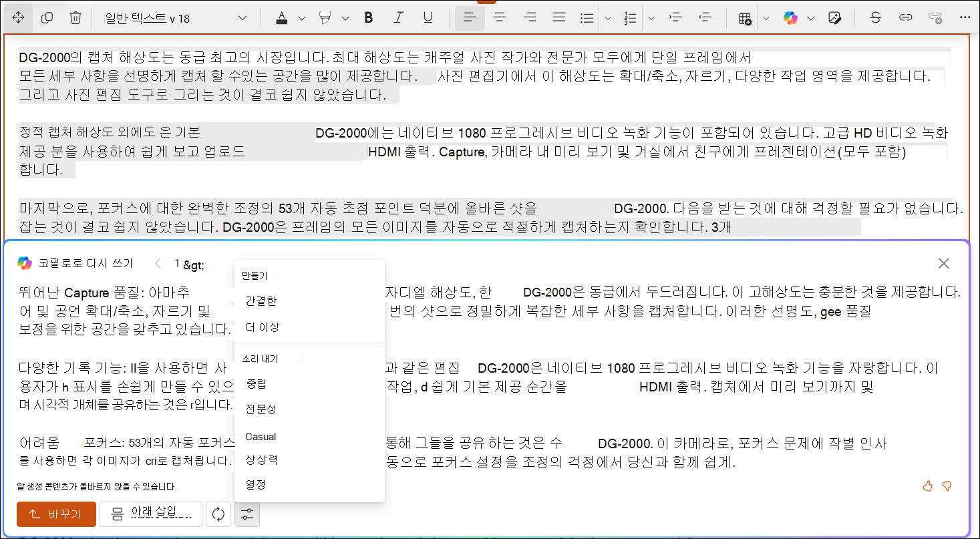Screen dimensions: 980x539
Task: Go to the previous rewrite suggestion
Action: click(x=158, y=264)
